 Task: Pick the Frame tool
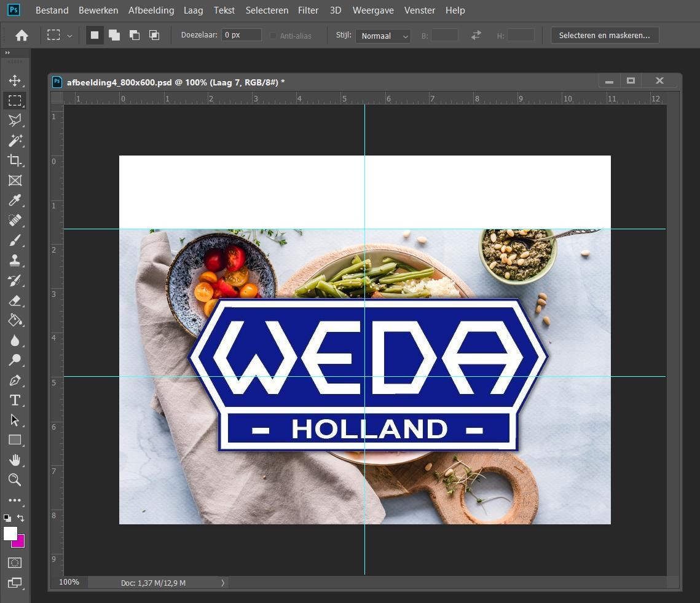(x=15, y=181)
